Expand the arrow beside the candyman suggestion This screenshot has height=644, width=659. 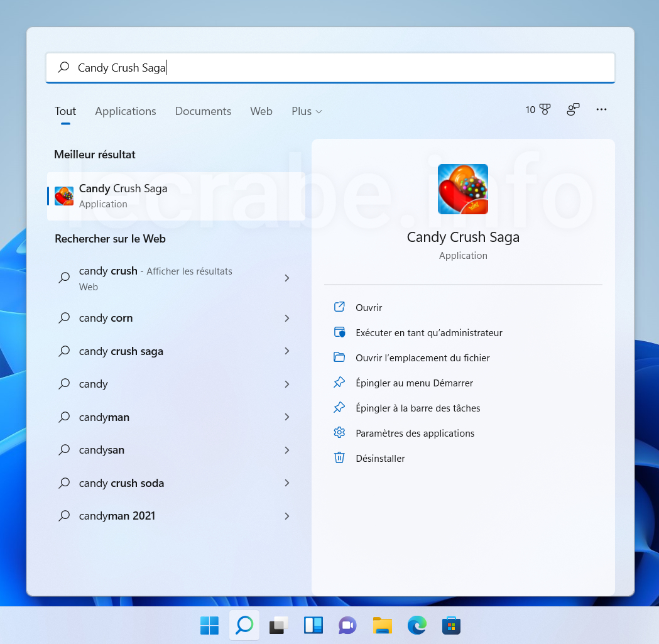pyautogui.click(x=287, y=417)
